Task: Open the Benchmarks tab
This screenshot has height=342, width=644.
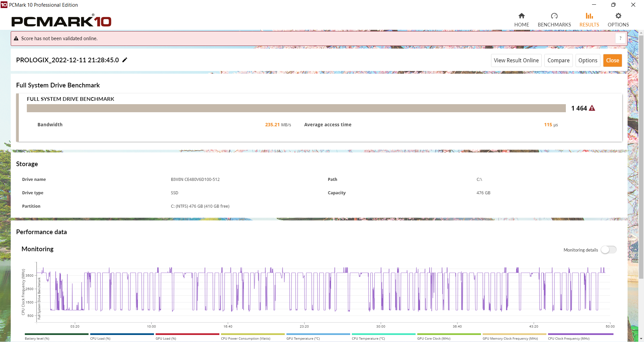Action: pyautogui.click(x=554, y=20)
